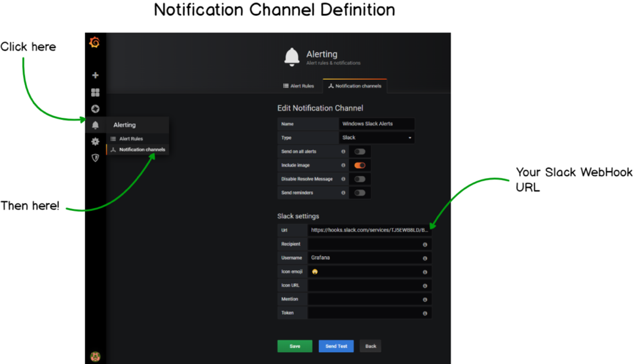Open the Create plus menu icon
The height and width of the screenshot is (364, 638).
coord(95,75)
